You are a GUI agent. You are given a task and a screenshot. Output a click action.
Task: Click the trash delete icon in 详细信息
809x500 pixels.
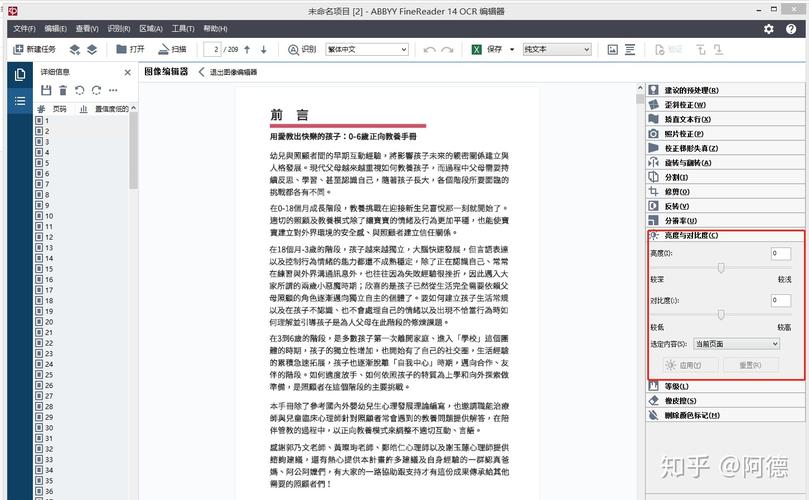tap(63, 90)
